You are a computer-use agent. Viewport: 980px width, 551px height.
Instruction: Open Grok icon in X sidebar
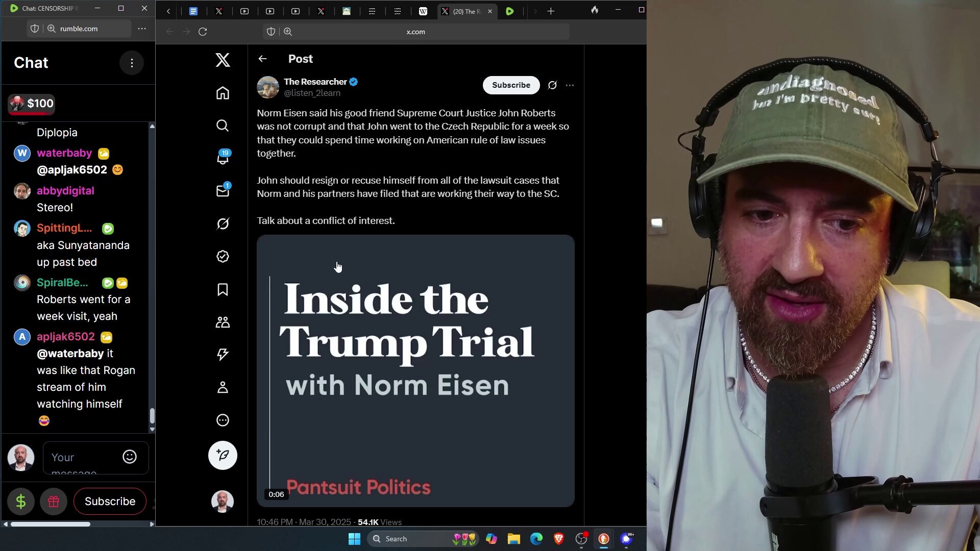pyautogui.click(x=223, y=223)
